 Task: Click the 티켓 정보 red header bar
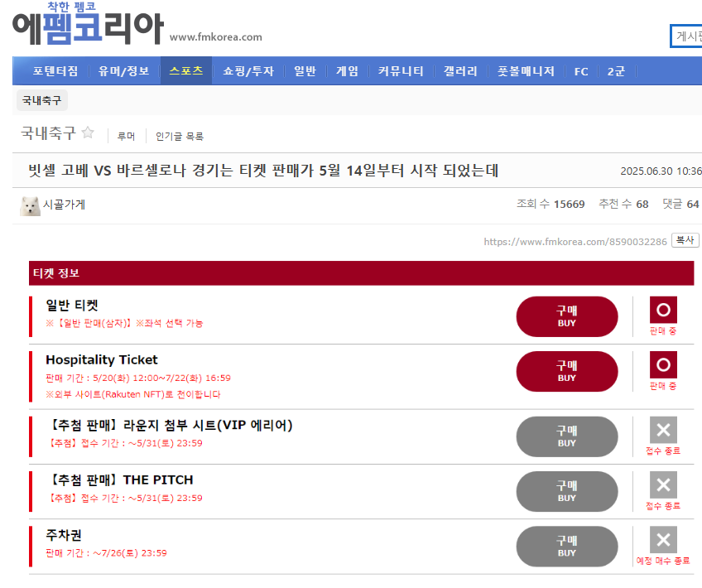click(x=361, y=273)
